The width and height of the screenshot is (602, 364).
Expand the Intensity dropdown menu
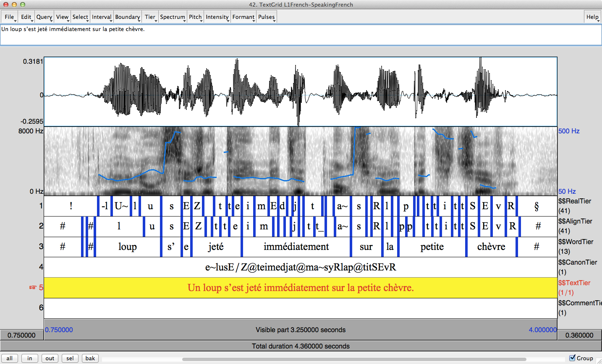[x=217, y=17]
